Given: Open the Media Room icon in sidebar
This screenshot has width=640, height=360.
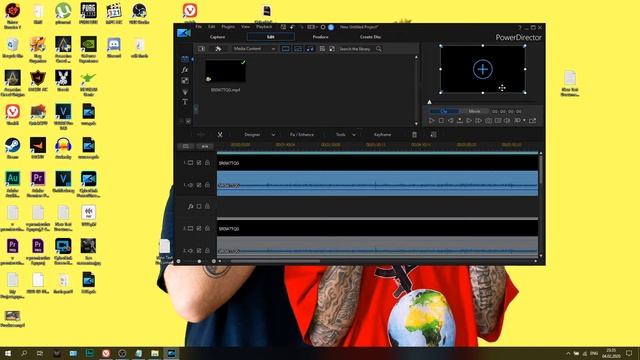Looking at the screenshot, I should point(185,59).
